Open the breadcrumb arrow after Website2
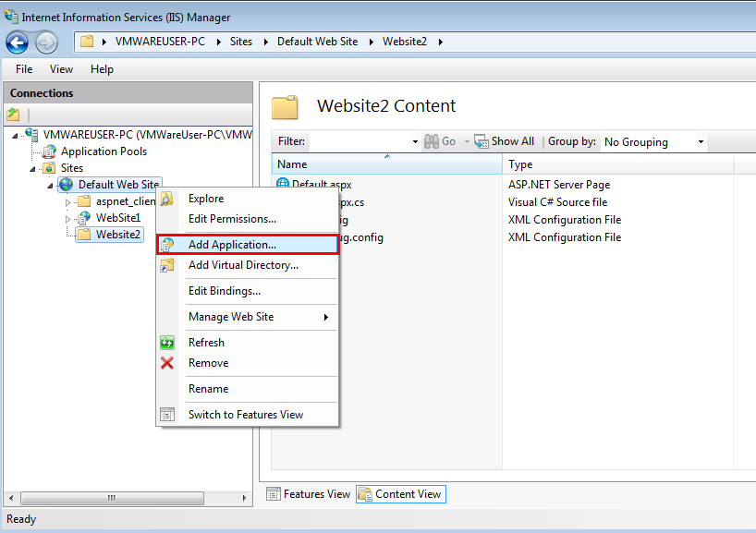 pos(441,42)
